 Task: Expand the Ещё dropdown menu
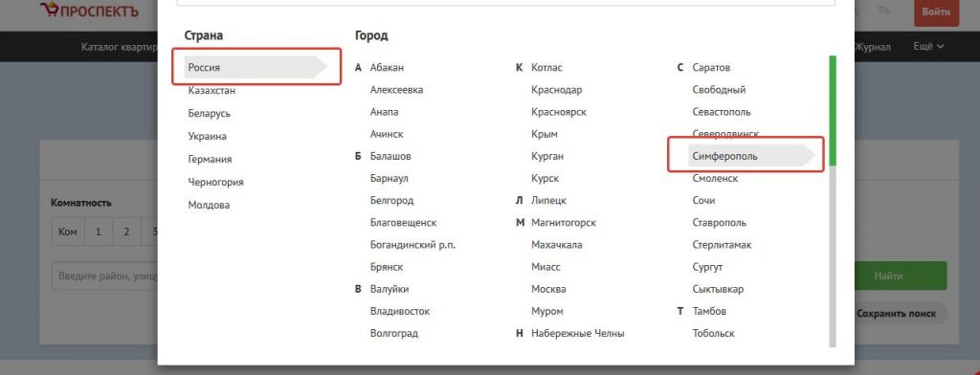(928, 47)
